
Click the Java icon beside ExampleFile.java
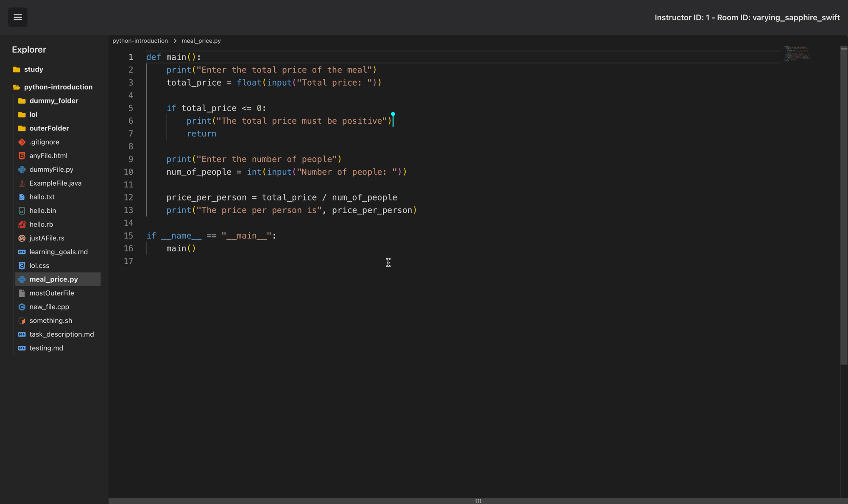coord(22,183)
